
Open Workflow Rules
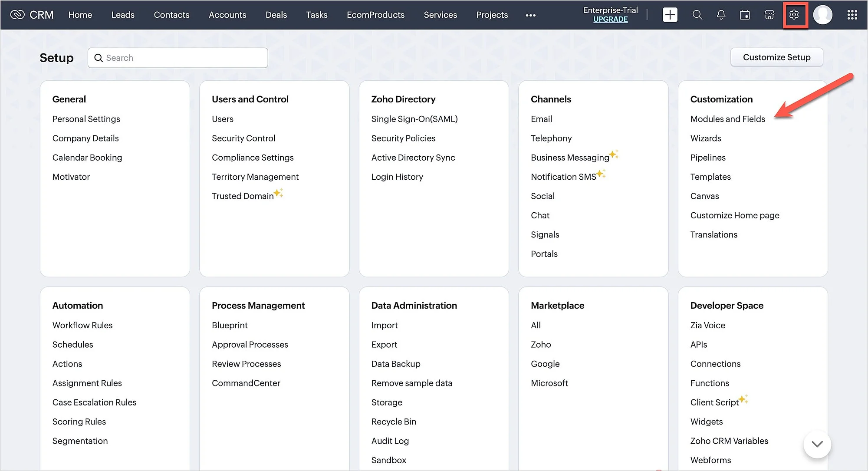(82, 325)
